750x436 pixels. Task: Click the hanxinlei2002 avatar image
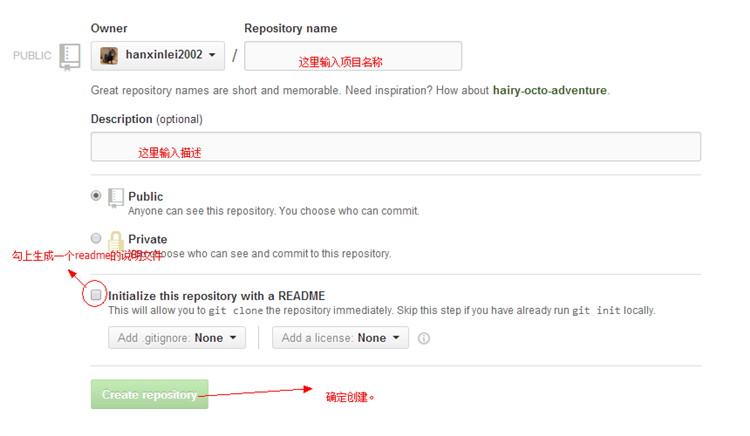click(x=109, y=56)
